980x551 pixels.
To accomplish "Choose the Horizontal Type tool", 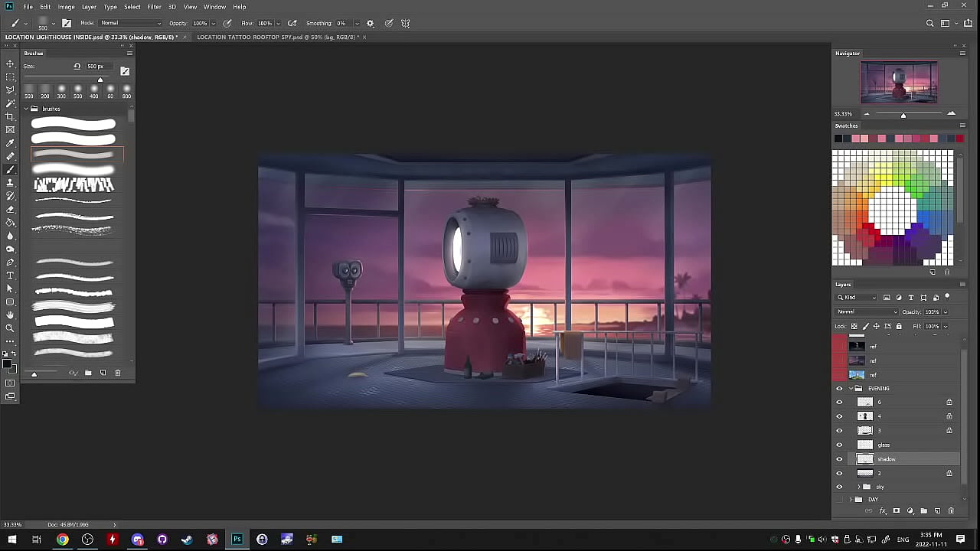I will [10, 275].
